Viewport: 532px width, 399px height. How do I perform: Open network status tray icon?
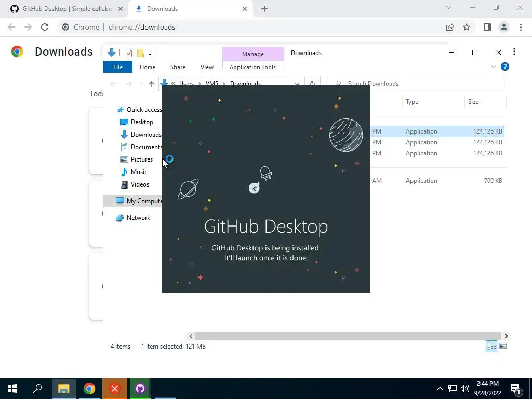453,389
